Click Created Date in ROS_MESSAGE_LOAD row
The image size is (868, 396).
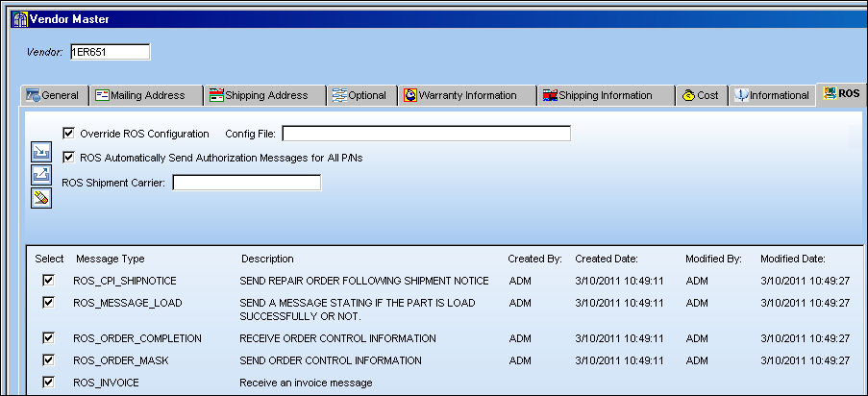[x=619, y=303]
